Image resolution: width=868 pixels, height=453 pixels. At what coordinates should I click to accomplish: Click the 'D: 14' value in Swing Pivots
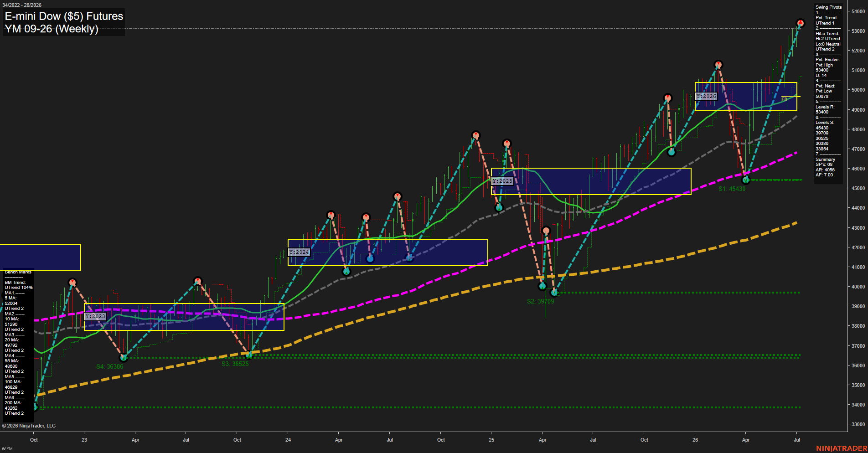point(821,76)
